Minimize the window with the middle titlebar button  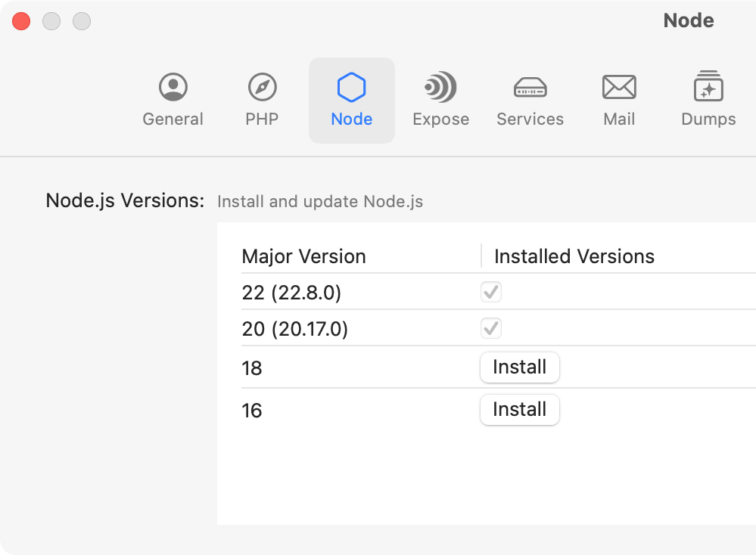pos(51,22)
